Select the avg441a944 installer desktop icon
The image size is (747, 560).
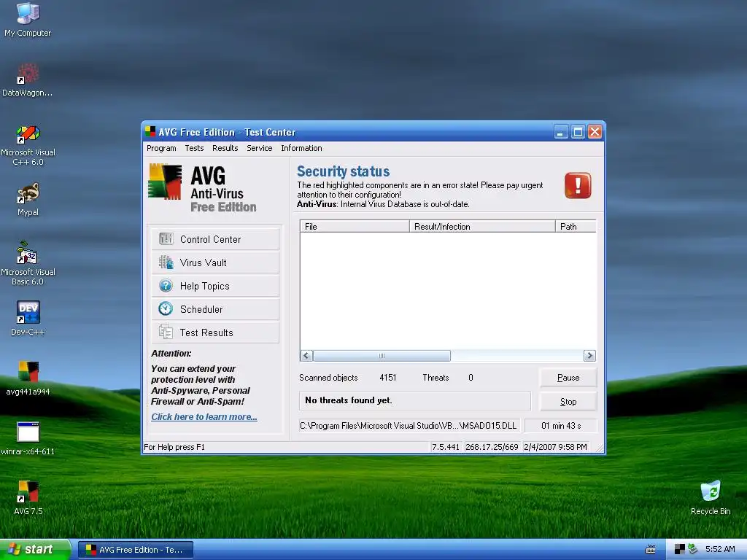(x=28, y=378)
